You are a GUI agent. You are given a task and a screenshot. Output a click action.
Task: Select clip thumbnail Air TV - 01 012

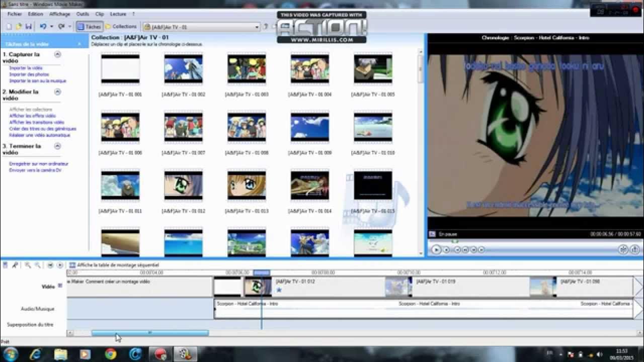184,186
